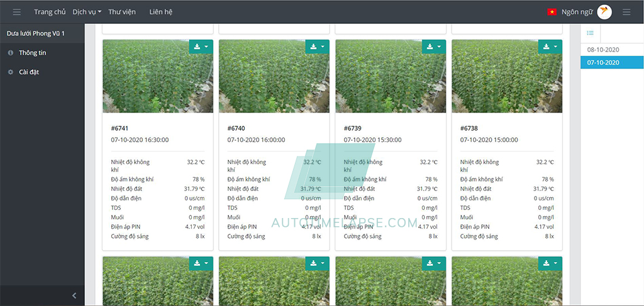
Task: Open the hamburger menu at top left
Action: tap(16, 12)
